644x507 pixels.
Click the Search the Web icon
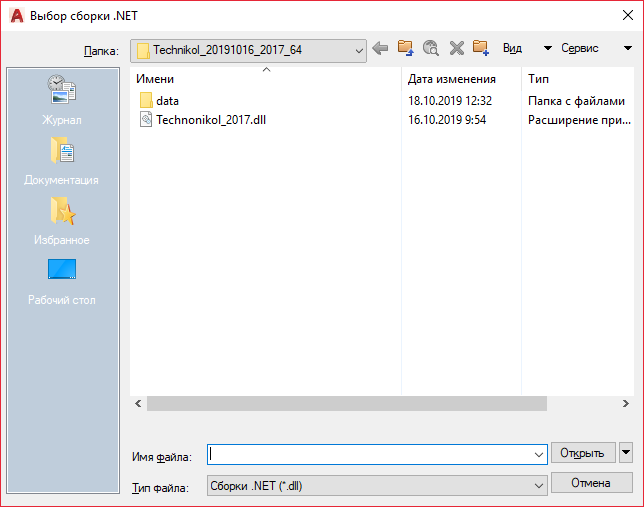[x=431, y=48]
